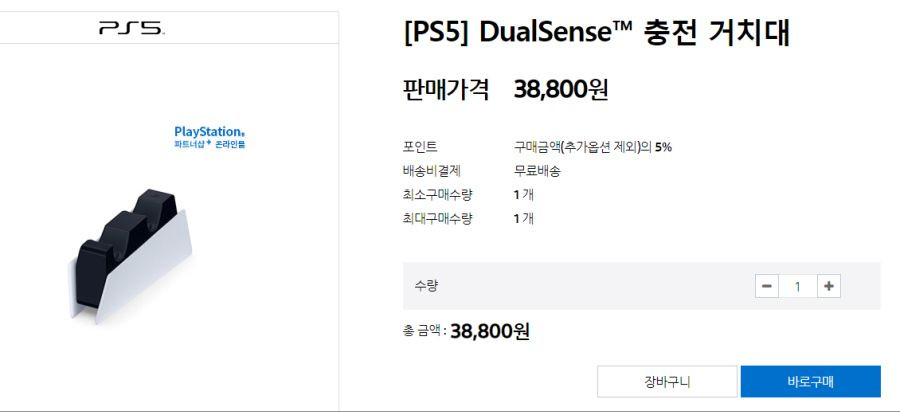Viewport: 900px width, 412px height.
Task: Select the 포인트 label
Action: tap(420, 147)
